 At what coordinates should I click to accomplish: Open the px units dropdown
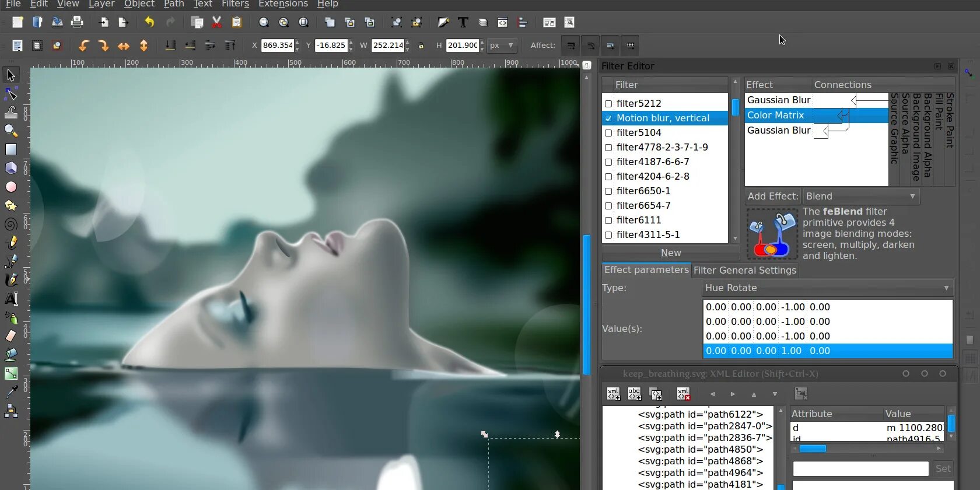click(x=502, y=45)
